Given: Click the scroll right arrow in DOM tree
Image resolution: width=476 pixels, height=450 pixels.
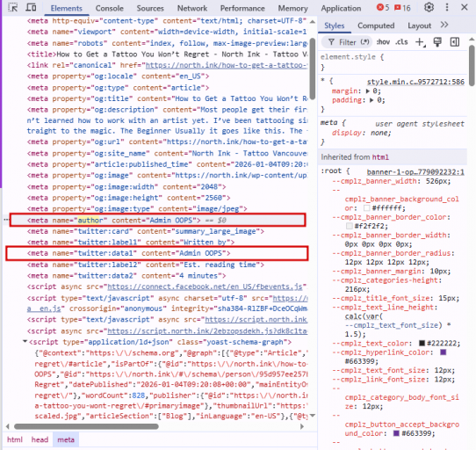Looking at the screenshot, I should [x=302, y=426].
